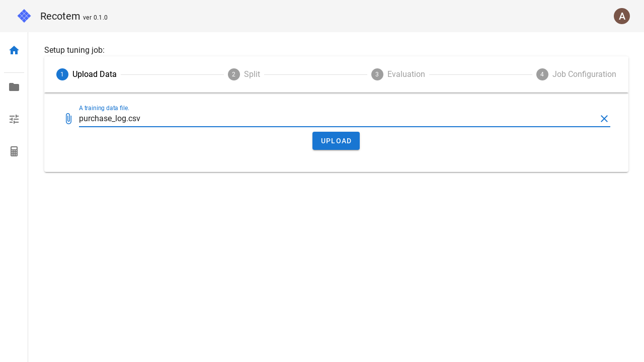Open the account avatar marked A

[622, 16]
